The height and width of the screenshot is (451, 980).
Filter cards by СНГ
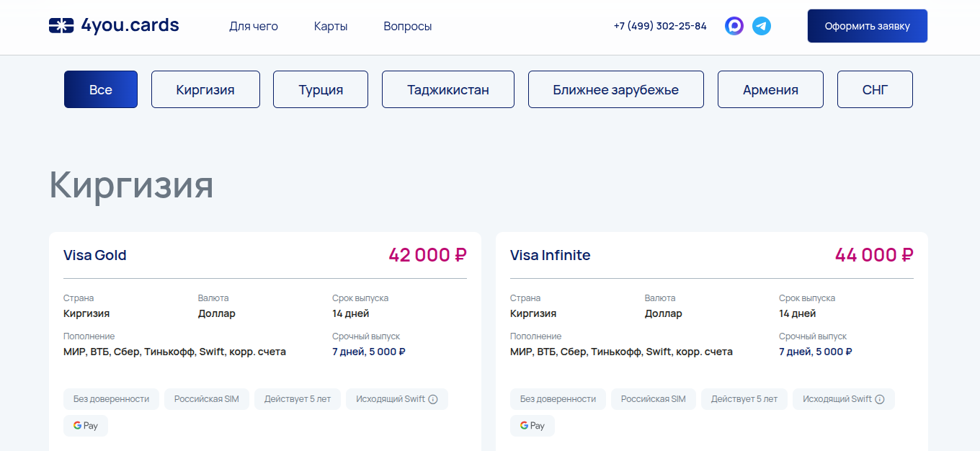[x=875, y=89]
